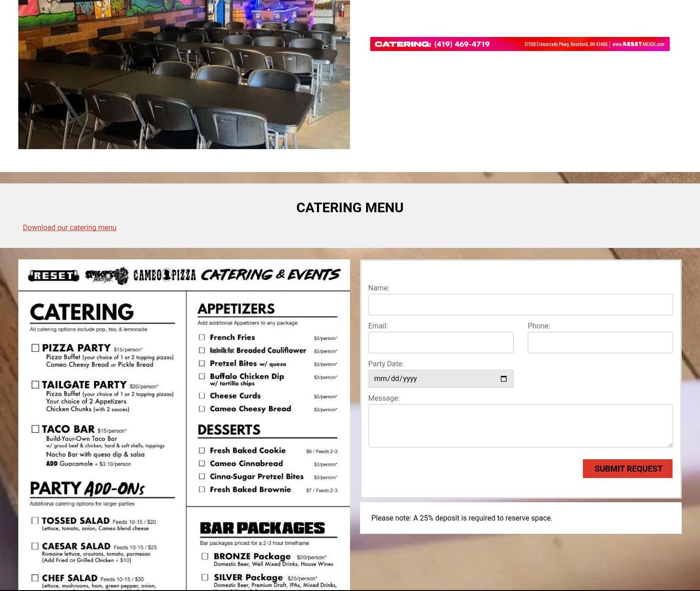Open the party room photo
This screenshot has width=700, height=591.
click(x=184, y=75)
